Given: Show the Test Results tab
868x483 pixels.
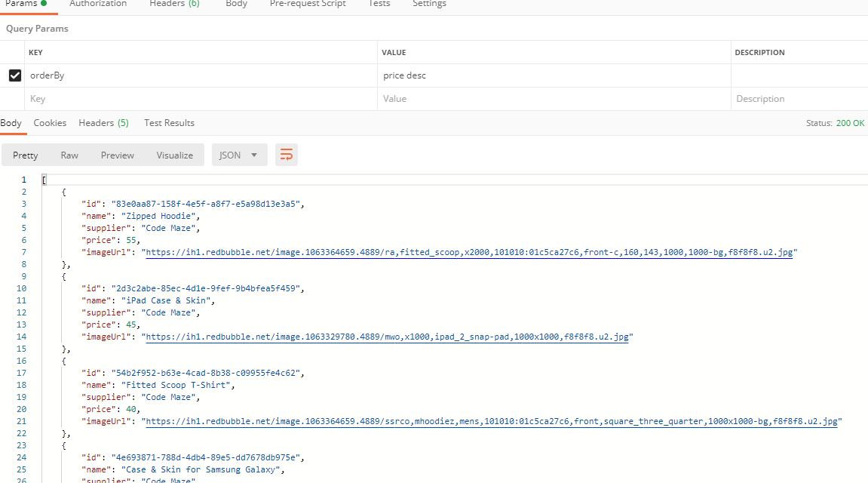Looking at the screenshot, I should point(169,123).
